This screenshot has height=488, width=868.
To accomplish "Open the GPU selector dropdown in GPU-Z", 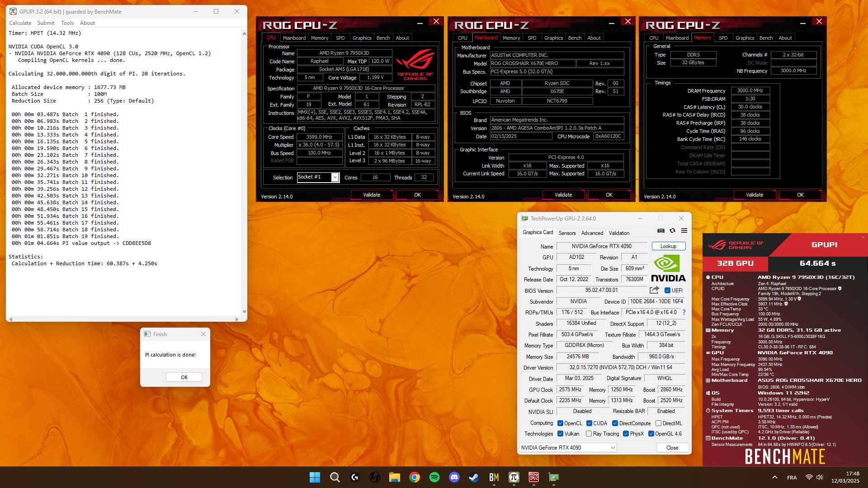I will pyautogui.click(x=568, y=448).
